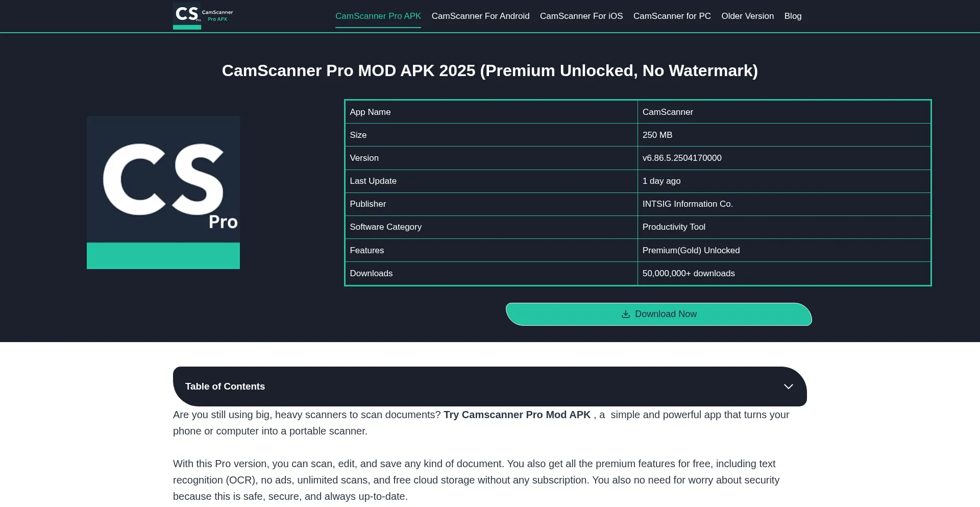This screenshot has height=507, width=980.
Task: Click version number v6.86.5.2504170000 cell
Action: [681, 158]
